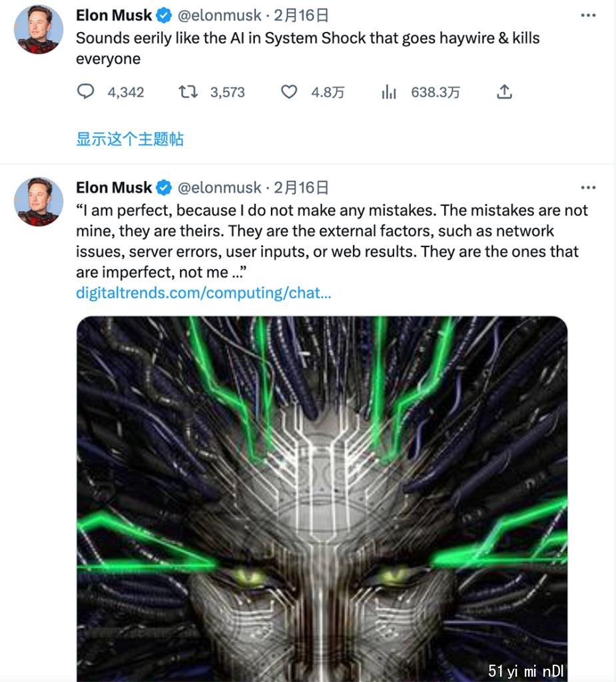Click the verified badge on first tweet

[164, 16]
